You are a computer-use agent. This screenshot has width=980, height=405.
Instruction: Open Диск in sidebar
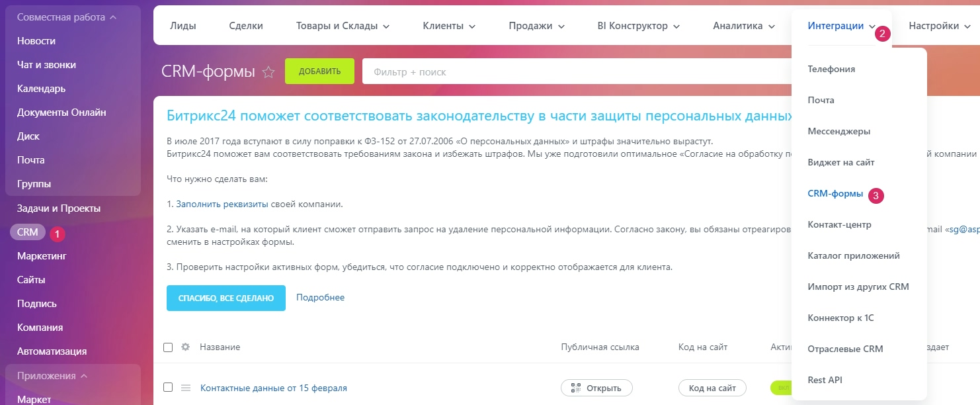(x=28, y=136)
